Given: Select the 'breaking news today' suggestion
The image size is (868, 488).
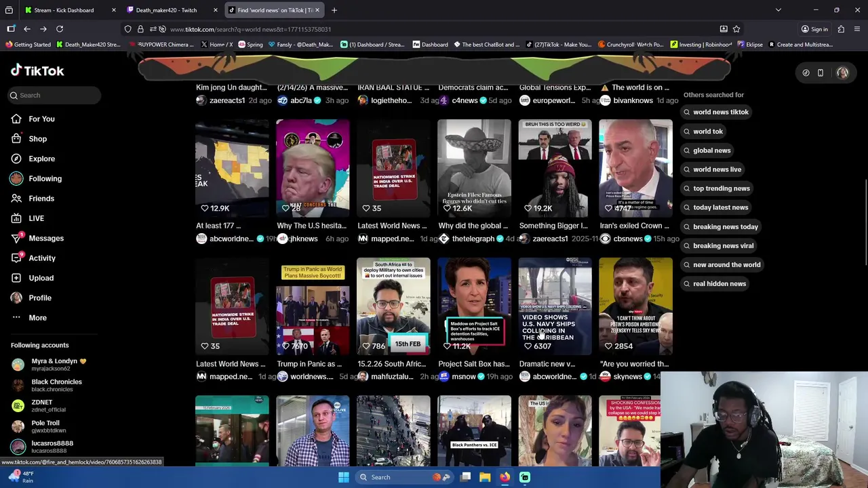Looking at the screenshot, I should tap(721, 226).
